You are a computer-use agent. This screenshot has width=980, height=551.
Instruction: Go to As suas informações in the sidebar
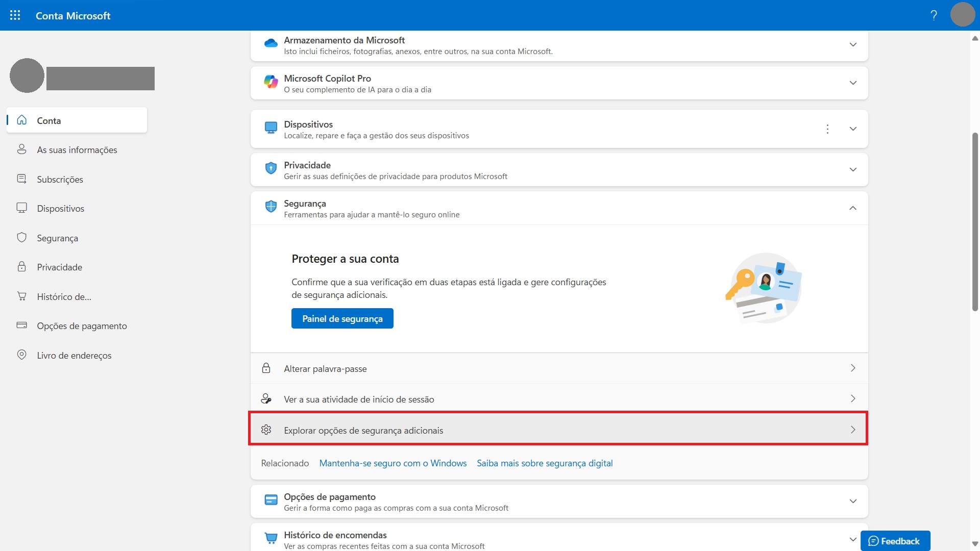[x=77, y=149]
